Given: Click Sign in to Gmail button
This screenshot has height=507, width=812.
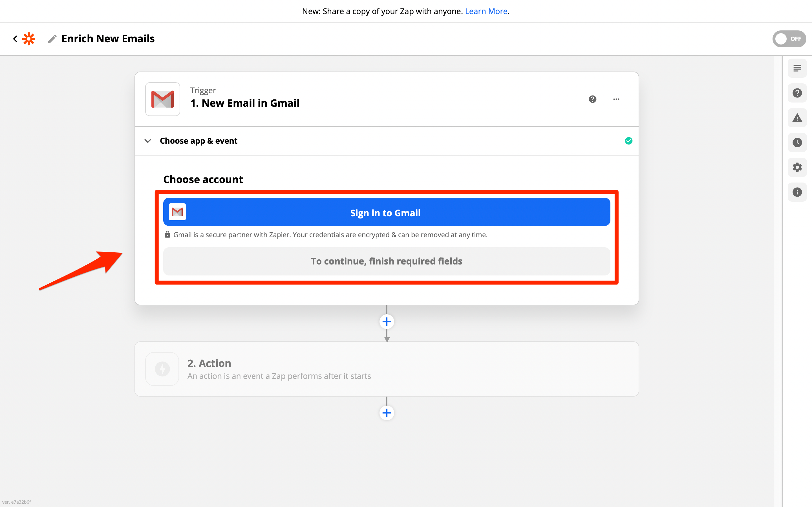Looking at the screenshot, I should [387, 212].
